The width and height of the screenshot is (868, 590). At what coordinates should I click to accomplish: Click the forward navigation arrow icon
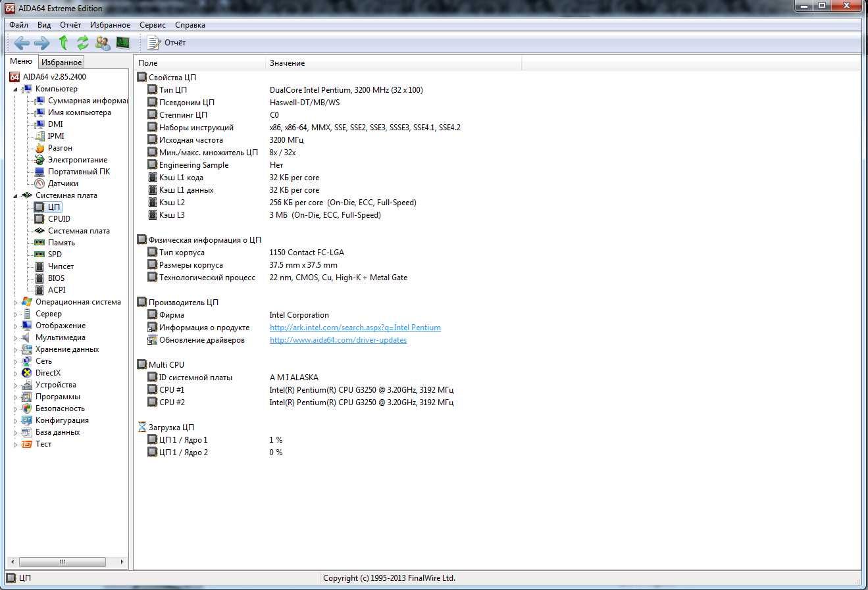[42, 43]
